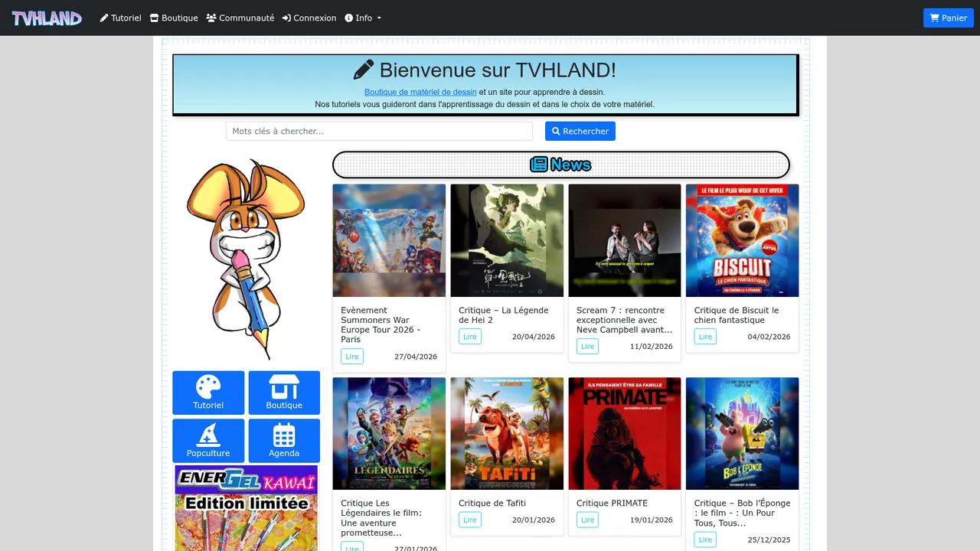Open the Tafiti movie poster

[x=507, y=433]
